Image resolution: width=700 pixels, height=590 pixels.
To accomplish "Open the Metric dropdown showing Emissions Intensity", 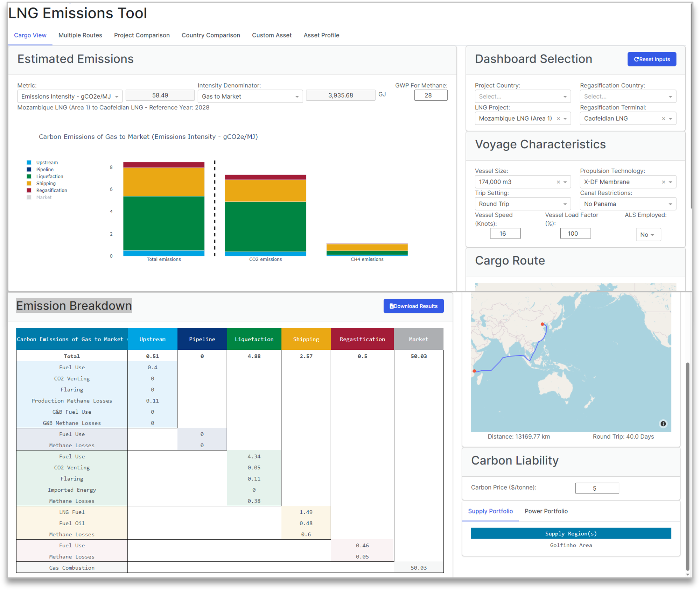I will (x=69, y=96).
